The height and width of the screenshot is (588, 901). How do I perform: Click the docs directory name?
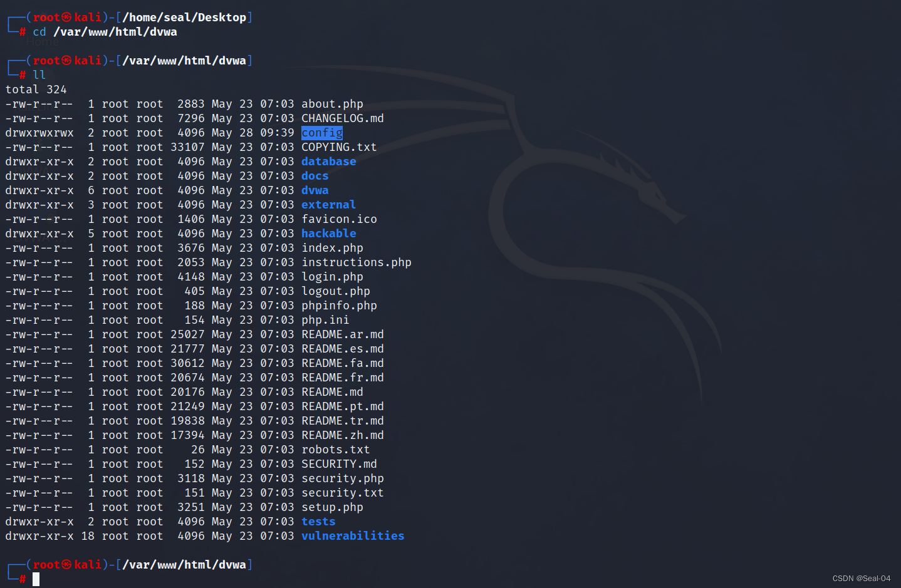pos(315,176)
